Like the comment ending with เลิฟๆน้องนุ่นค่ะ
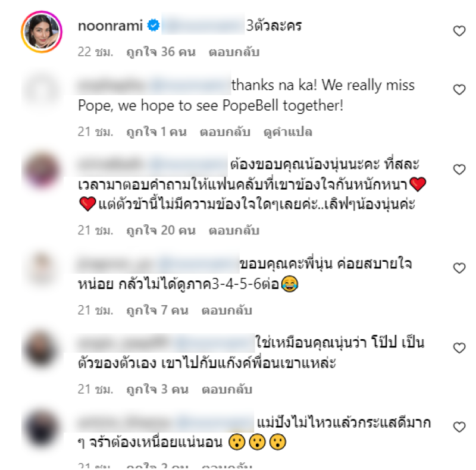Image resolution: width=476 pixels, height=470 pixels. (x=459, y=170)
